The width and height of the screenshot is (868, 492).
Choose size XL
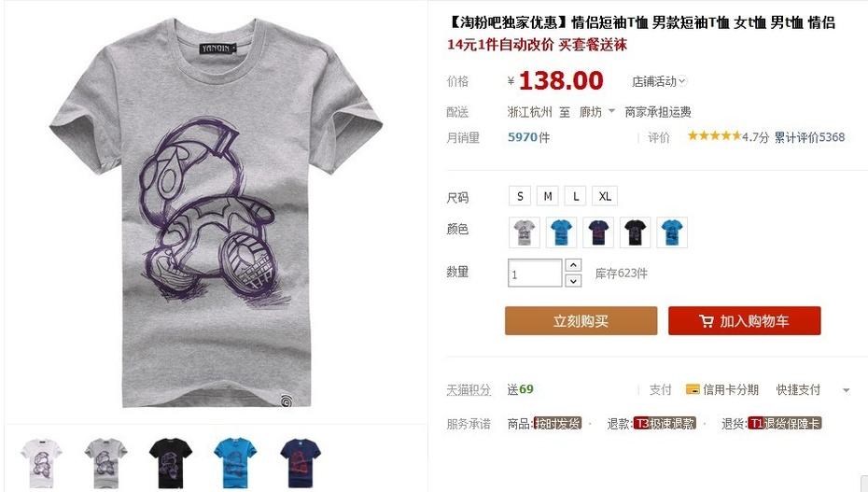(x=605, y=196)
